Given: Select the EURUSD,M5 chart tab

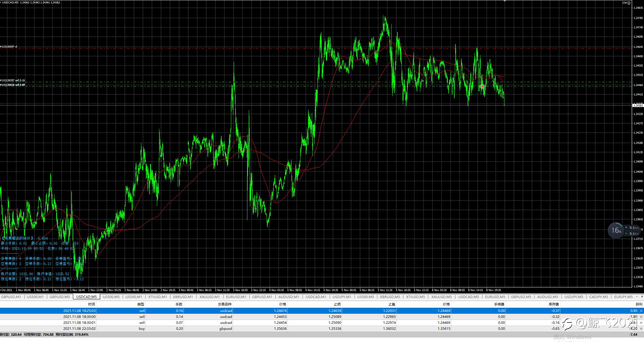Looking at the screenshot, I should pyautogui.click(x=495, y=297).
